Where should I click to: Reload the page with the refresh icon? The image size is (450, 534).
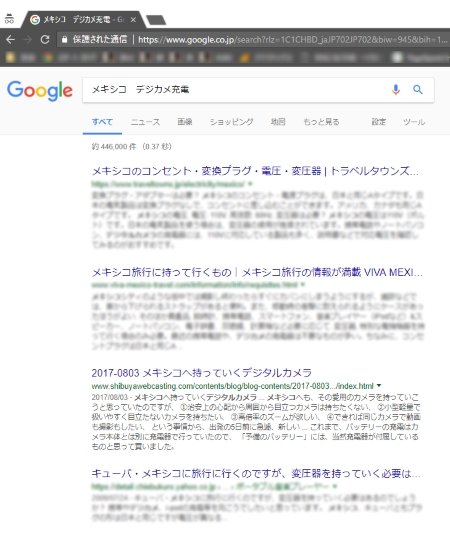(x=45, y=40)
